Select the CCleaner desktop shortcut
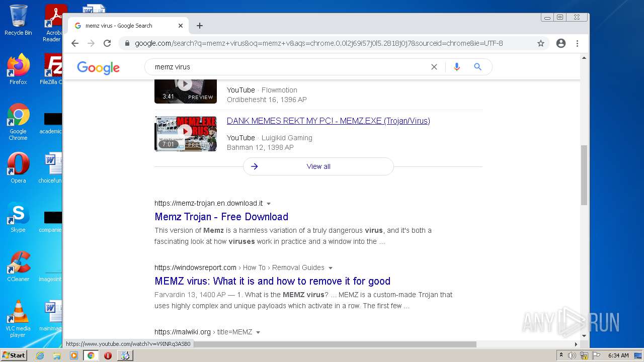 [18, 266]
